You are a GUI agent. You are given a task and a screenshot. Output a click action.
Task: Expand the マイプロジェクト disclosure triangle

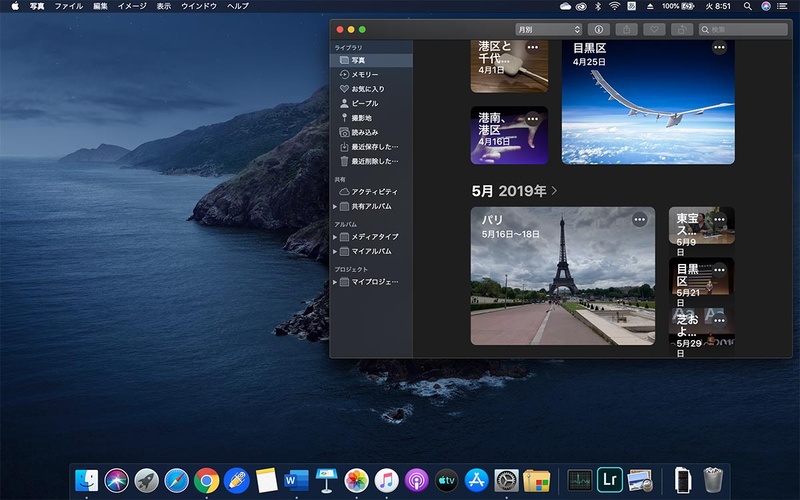(335, 282)
